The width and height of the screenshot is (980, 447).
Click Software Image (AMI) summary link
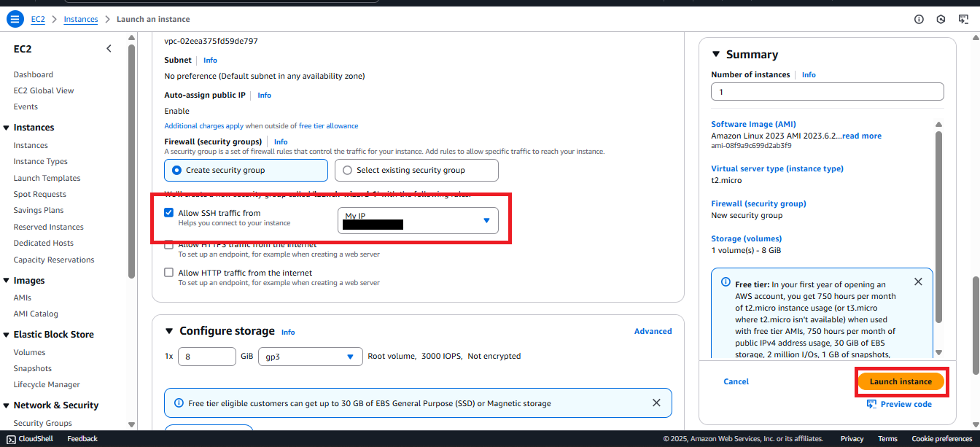[753, 125]
